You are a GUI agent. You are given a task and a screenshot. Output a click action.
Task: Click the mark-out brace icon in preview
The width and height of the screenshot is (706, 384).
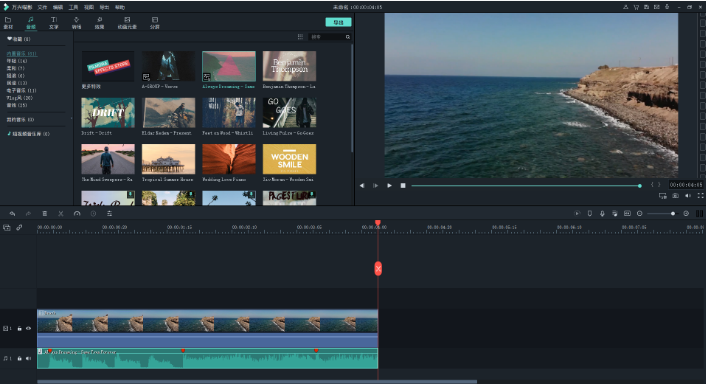click(659, 185)
